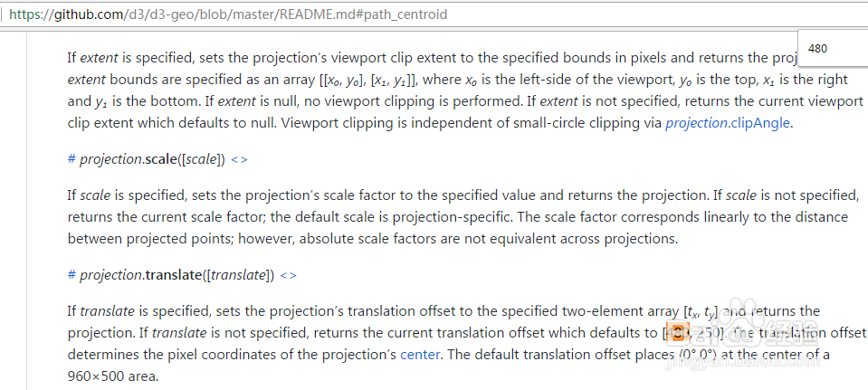Click the projection.translate heading text
This screenshot has width=868, height=390.
[177, 275]
